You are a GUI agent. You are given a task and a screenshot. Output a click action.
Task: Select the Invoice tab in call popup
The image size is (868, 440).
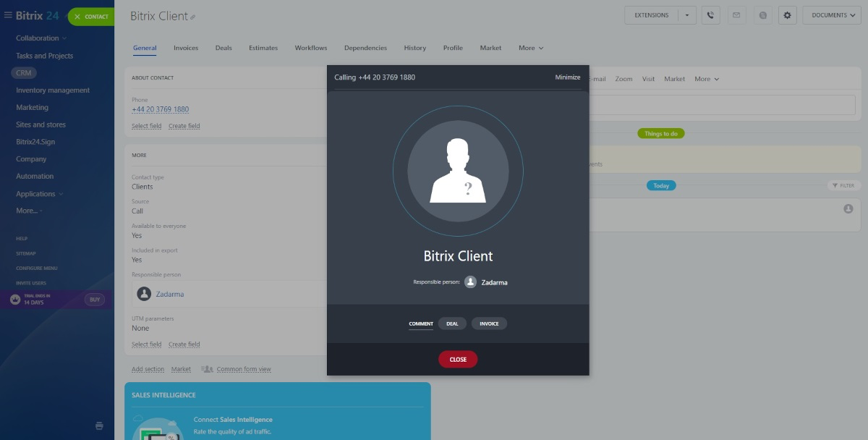click(x=489, y=323)
